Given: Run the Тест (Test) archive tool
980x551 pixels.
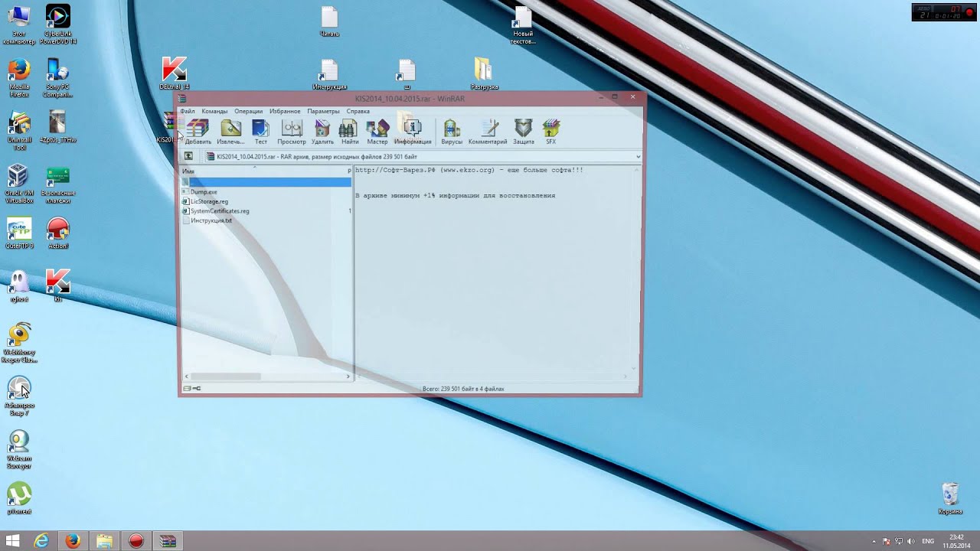Looking at the screenshot, I should 260,131.
